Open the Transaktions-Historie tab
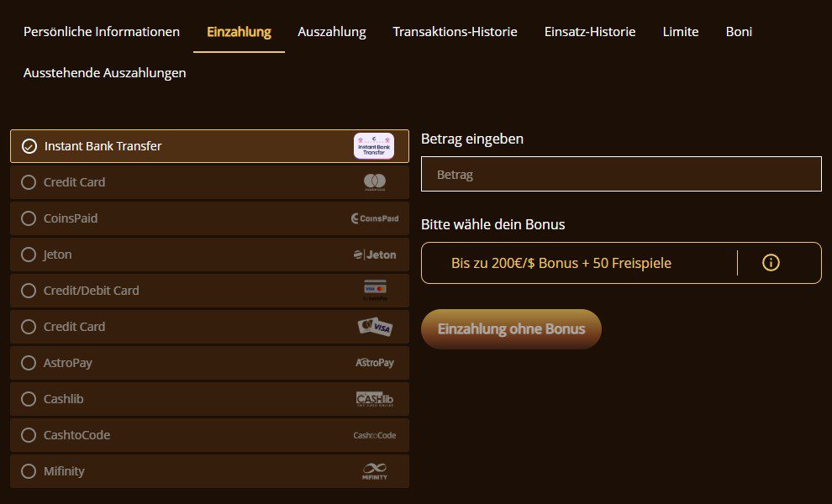Screen dimensions: 832x504 tap(455, 32)
